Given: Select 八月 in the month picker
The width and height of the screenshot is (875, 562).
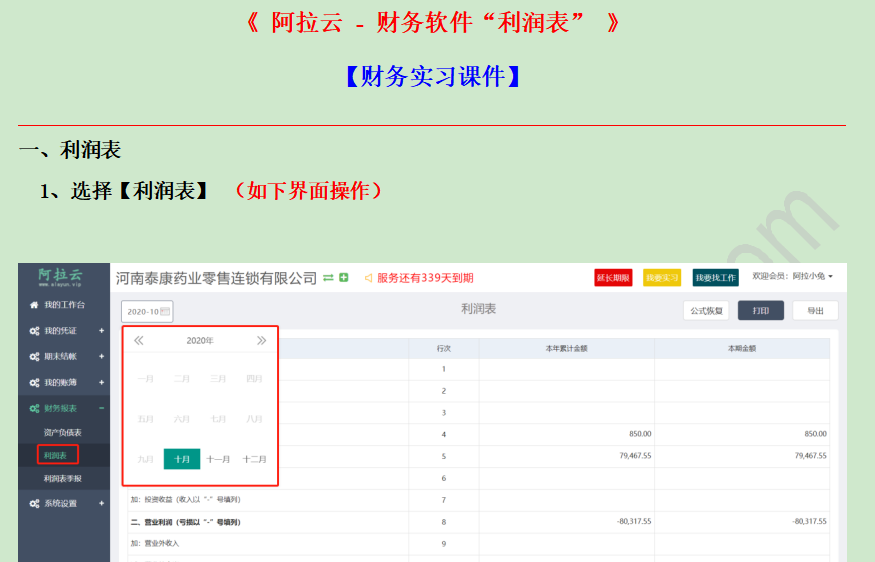Looking at the screenshot, I should 254,419.
